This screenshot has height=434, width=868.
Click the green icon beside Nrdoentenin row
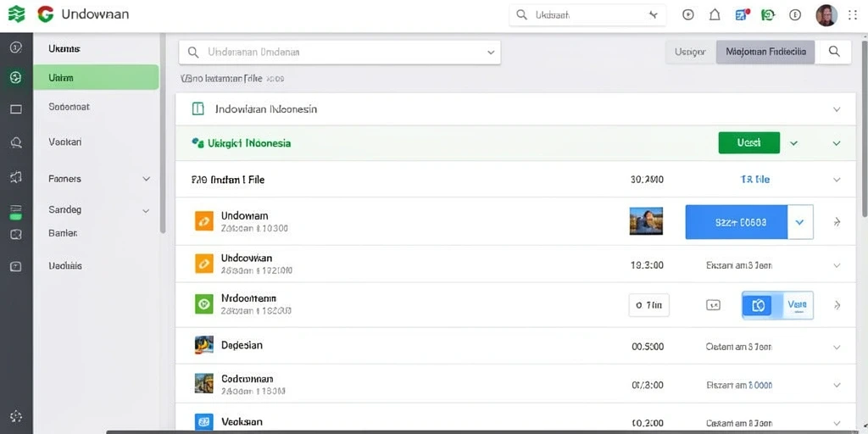click(x=203, y=303)
